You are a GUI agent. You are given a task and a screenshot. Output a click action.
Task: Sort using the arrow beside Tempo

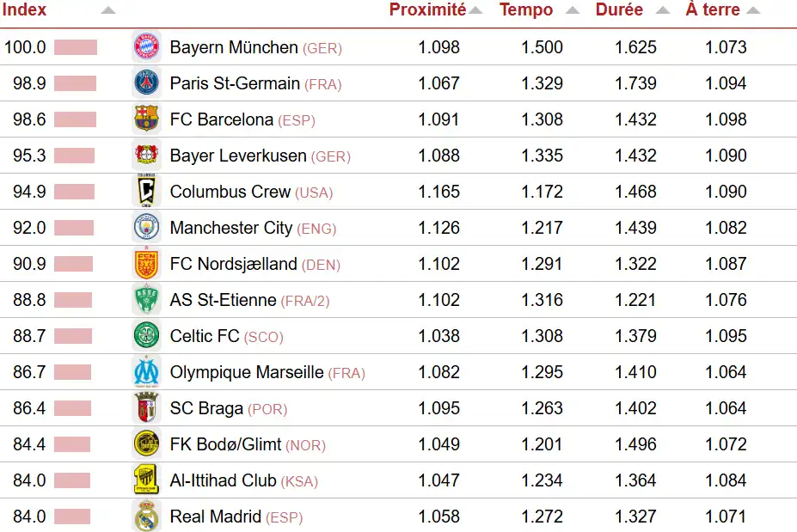click(x=572, y=11)
